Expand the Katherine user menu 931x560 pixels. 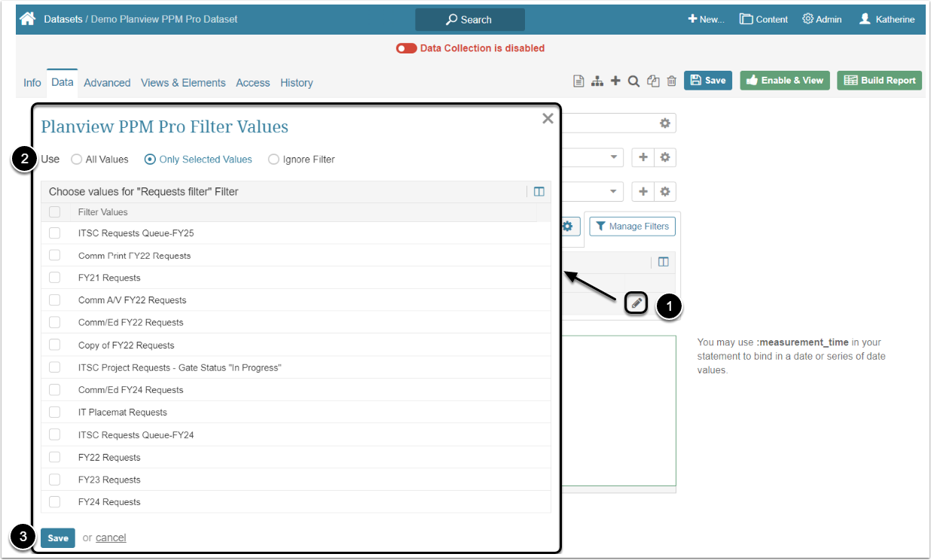pyautogui.click(x=887, y=20)
